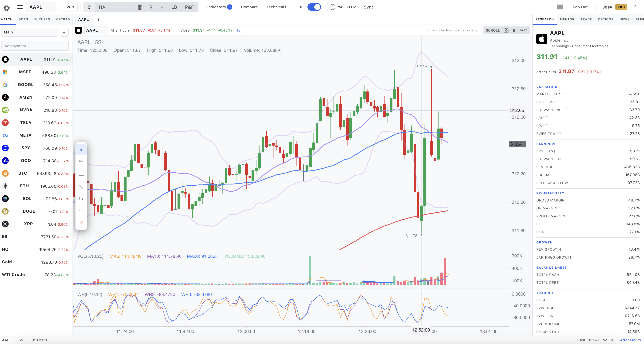Select GOOGL in the watchlist
This screenshot has width=644, height=344.
point(36,84)
